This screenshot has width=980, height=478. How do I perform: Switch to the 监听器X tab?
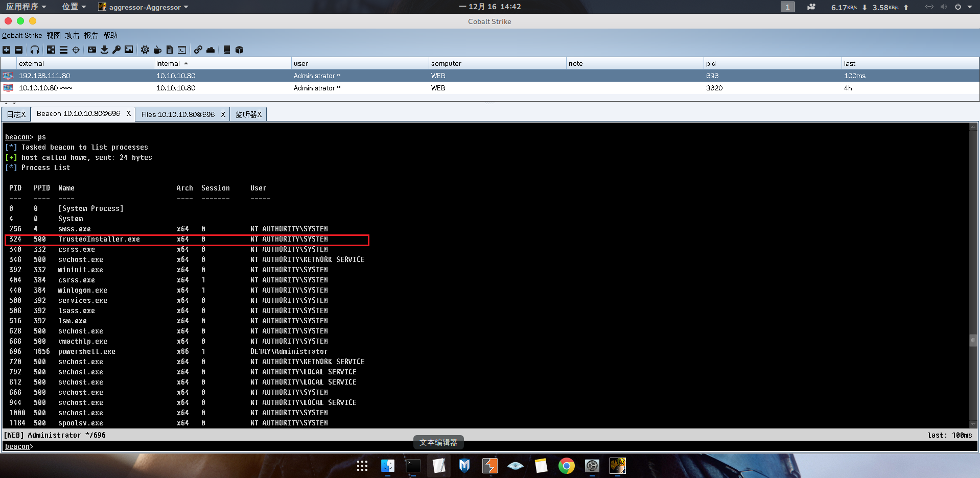pos(248,114)
